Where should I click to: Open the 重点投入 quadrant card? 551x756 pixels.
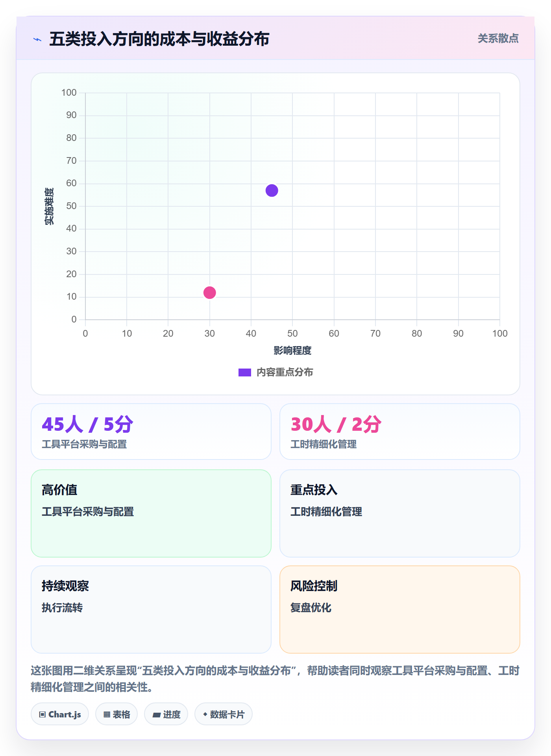click(x=400, y=513)
